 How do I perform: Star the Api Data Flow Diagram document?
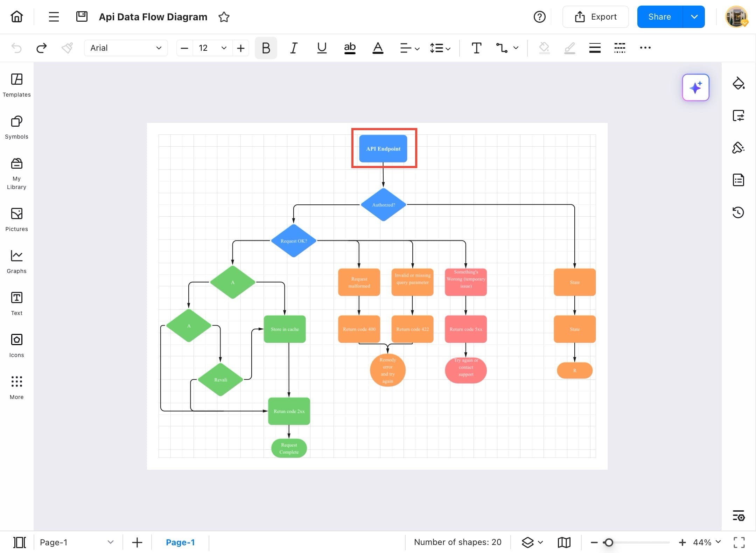(x=224, y=17)
